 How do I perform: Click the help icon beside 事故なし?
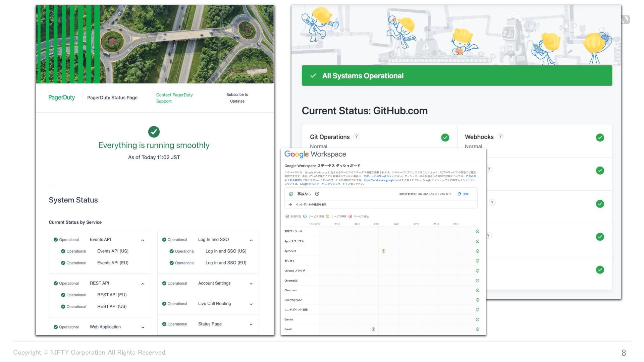point(317,194)
